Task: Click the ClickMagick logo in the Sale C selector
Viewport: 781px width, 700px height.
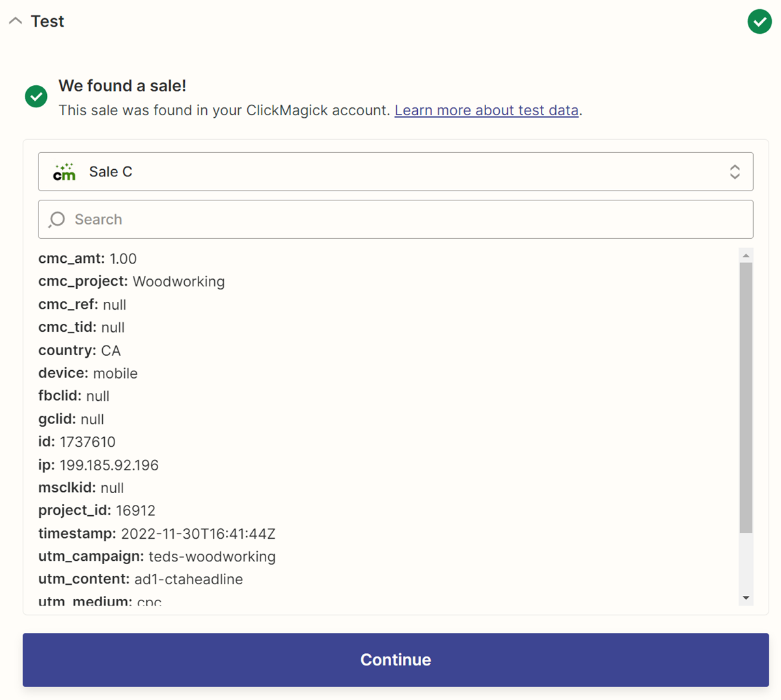Action: tap(64, 172)
